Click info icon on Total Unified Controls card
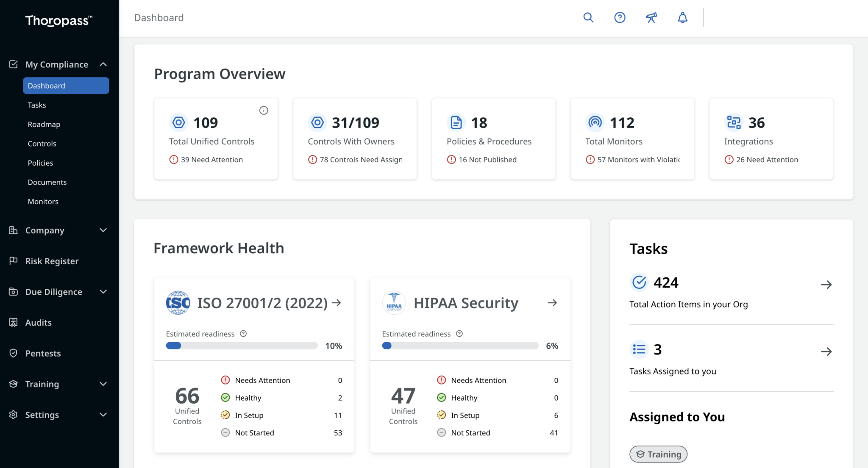Viewport: 868px width, 468px height. click(x=264, y=111)
